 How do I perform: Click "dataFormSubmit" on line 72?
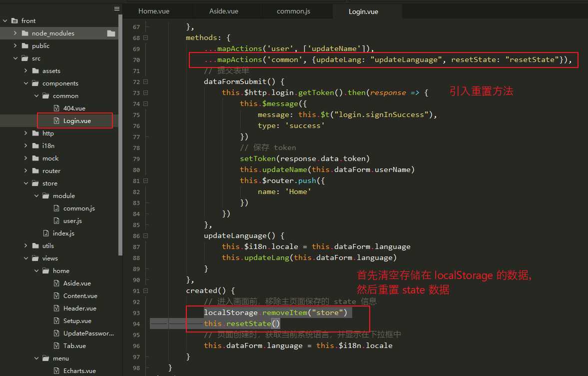pos(235,81)
